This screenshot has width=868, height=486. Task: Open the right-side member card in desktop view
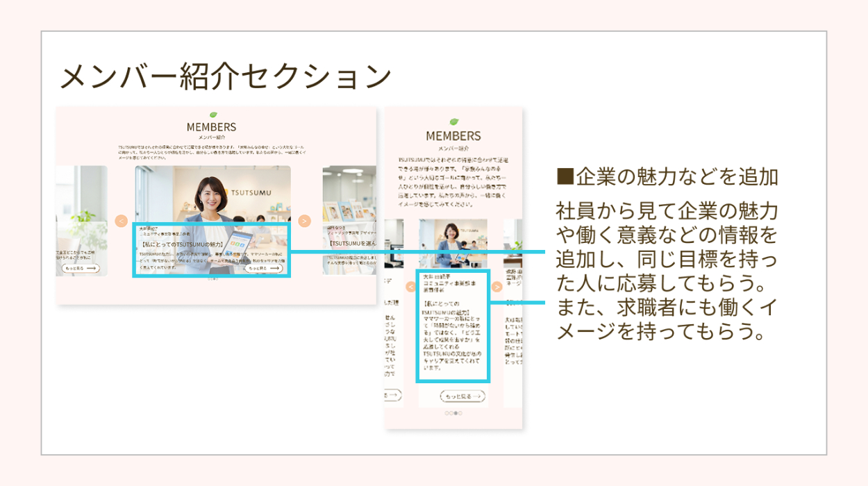coord(349,220)
